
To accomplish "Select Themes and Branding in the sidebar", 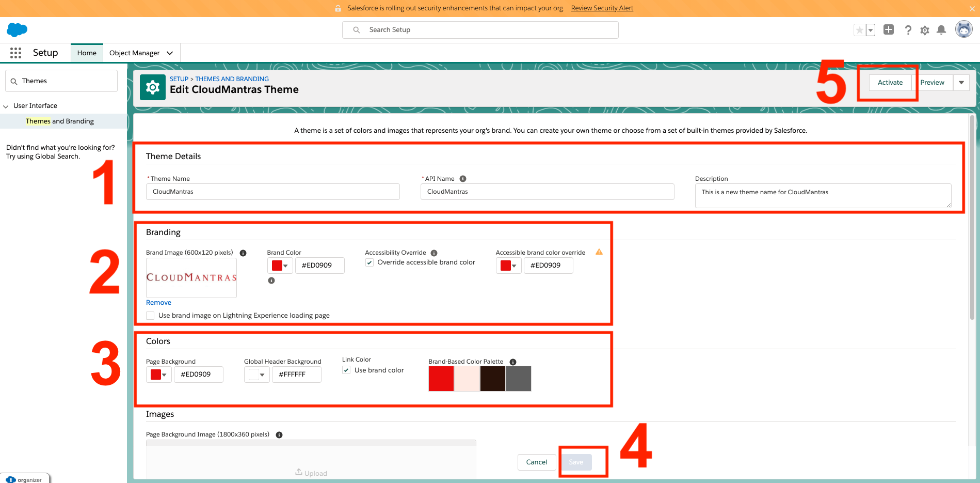I will pyautogui.click(x=59, y=121).
